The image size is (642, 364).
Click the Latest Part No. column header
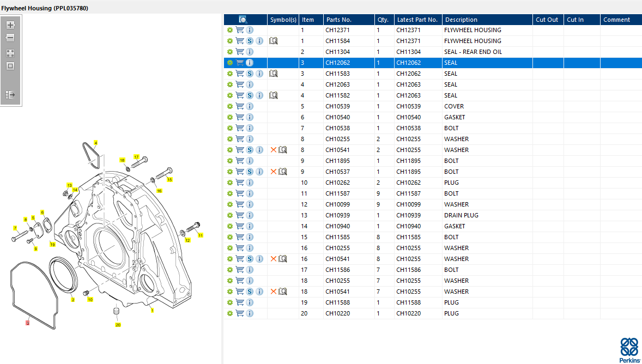417,20
